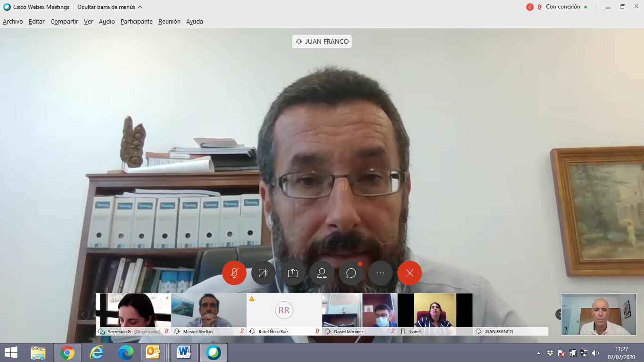
Task: Select Rakel Ñeco Ruíz participant tile
Action: click(284, 311)
